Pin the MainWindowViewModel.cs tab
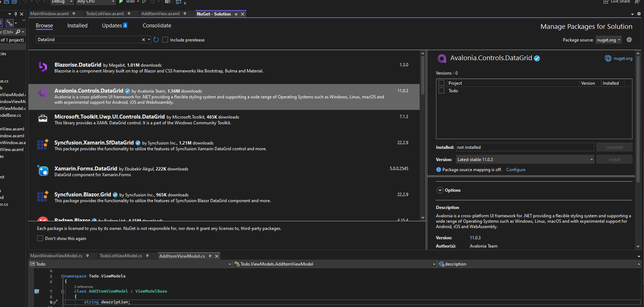644x307 pixels. 87,256
